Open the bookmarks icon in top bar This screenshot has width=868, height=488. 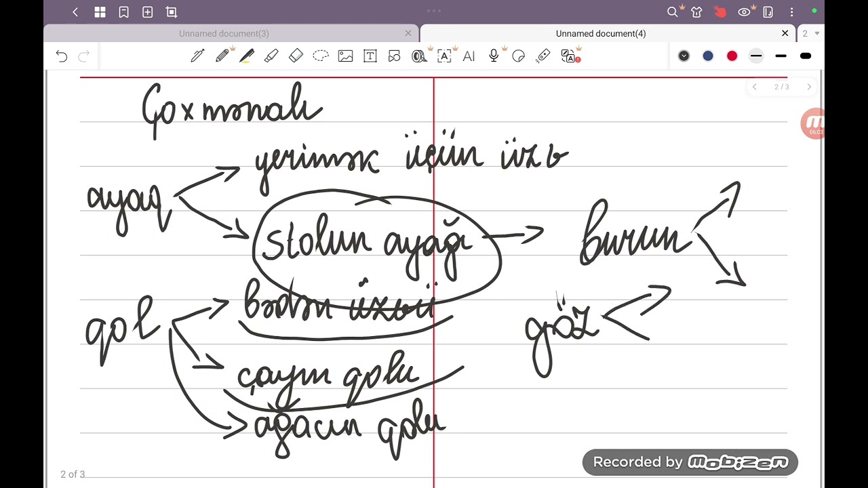(123, 12)
